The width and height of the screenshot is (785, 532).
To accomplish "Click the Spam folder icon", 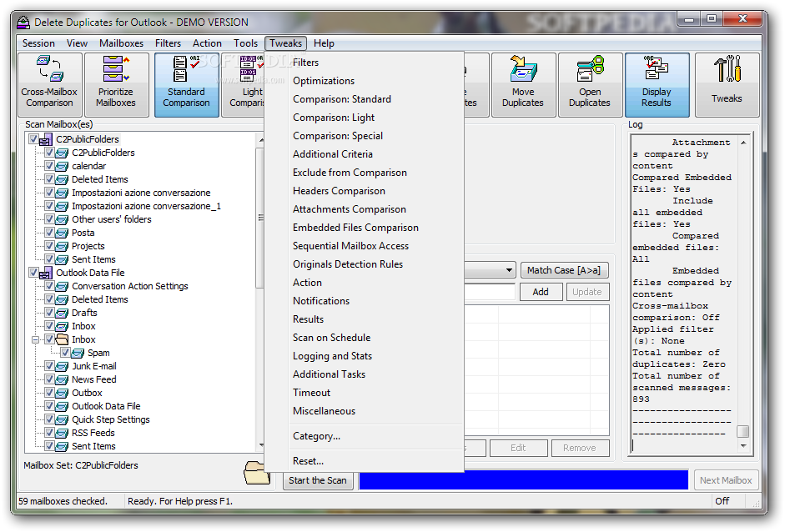I will [x=78, y=354].
